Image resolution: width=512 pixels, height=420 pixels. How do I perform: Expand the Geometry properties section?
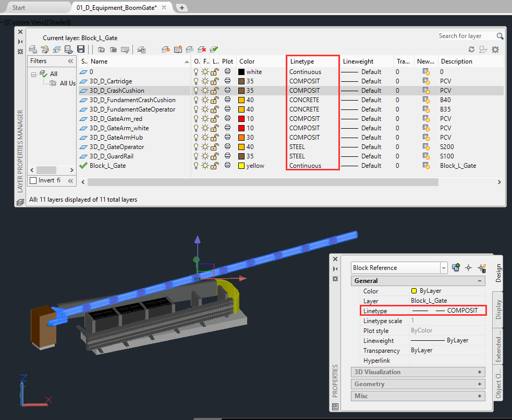[479, 384]
